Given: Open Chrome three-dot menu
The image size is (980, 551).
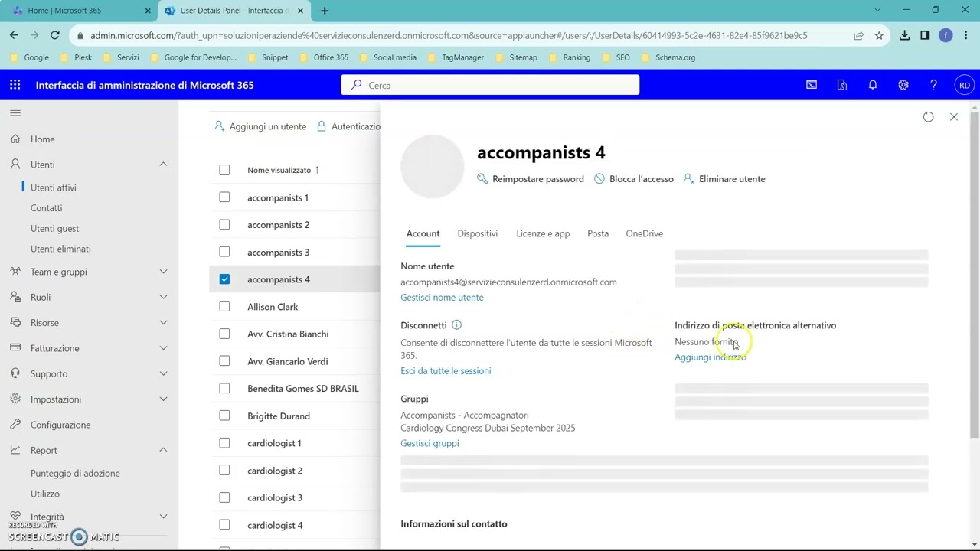Looking at the screenshot, I should point(965,35).
